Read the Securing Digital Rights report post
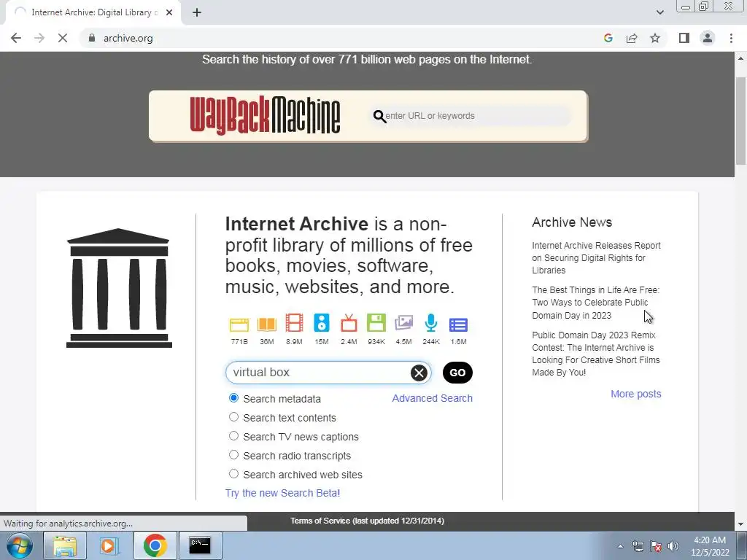 (x=596, y=257)
